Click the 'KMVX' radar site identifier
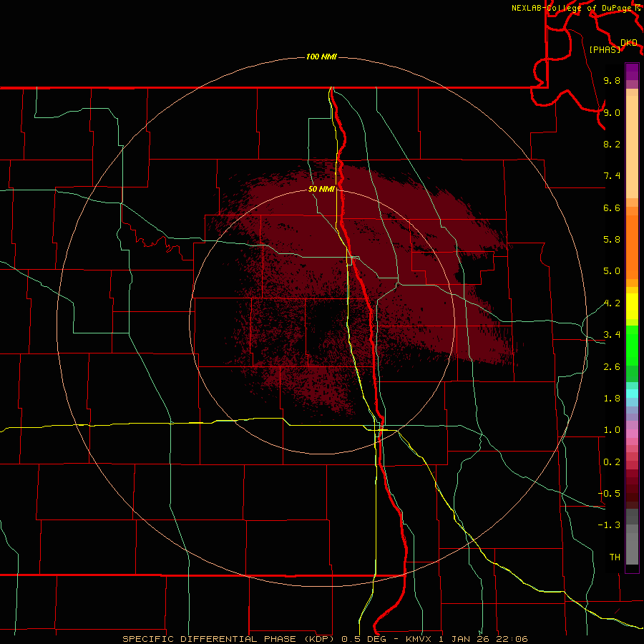Viewport: 644px width, 644px height. [420, 639]
